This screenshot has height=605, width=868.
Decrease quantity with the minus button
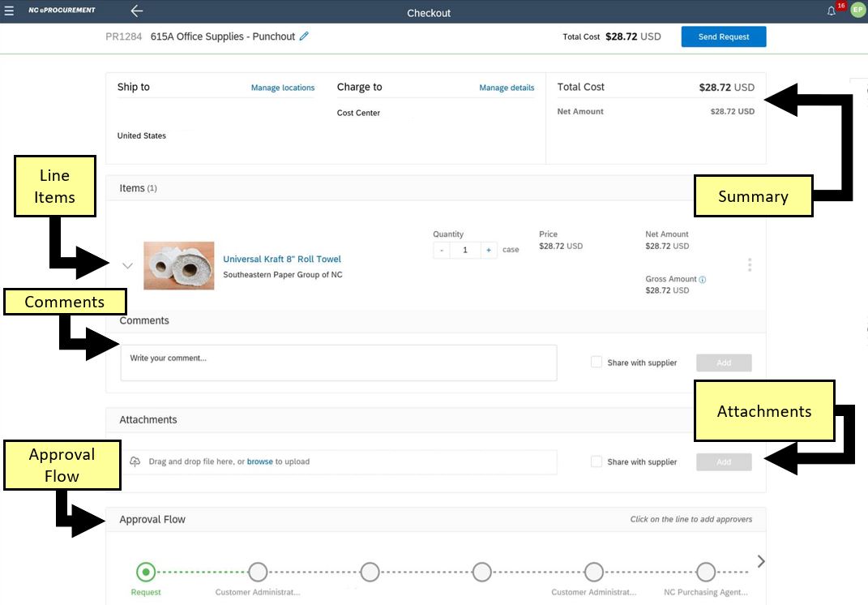pos(442,250)
